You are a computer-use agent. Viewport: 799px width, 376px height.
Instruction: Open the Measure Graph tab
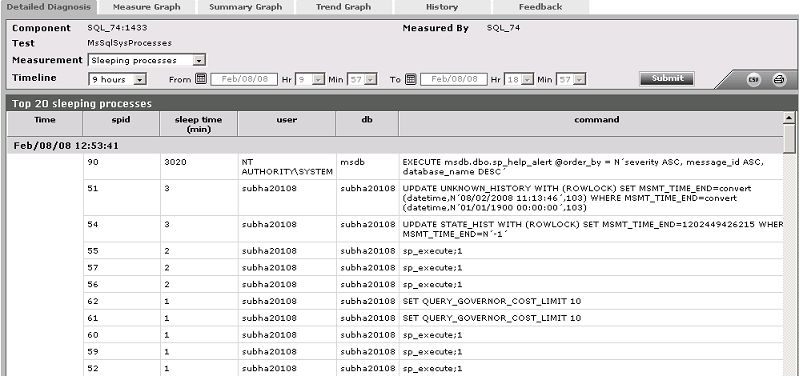146,7
